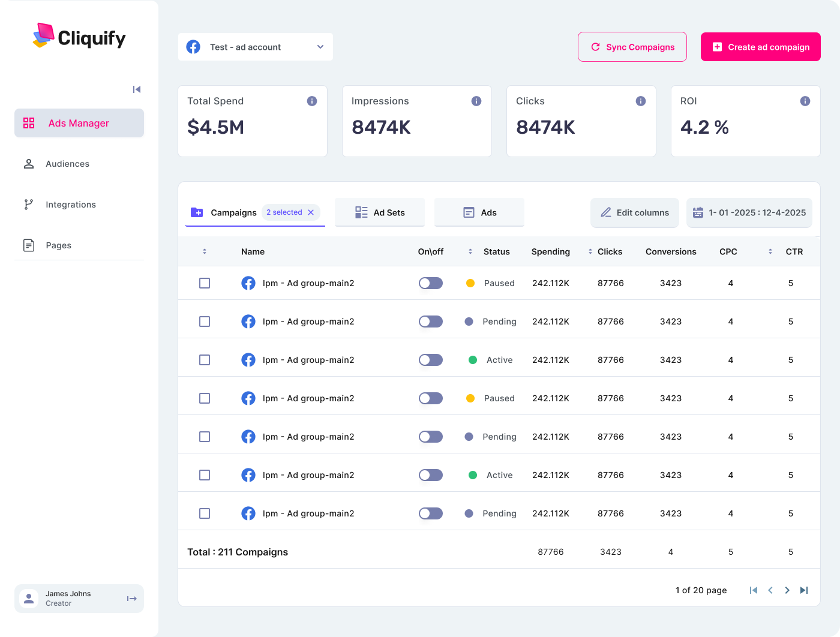Click the yellow Paused status dot in first row

[470, 283]
